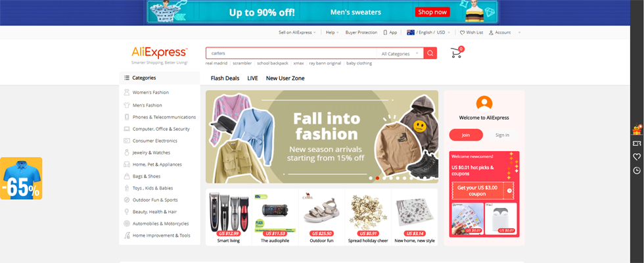This screenshot has height=263, width=644.
Task: Expand the All Categories dropdown
Action: [x=400, y=53]
